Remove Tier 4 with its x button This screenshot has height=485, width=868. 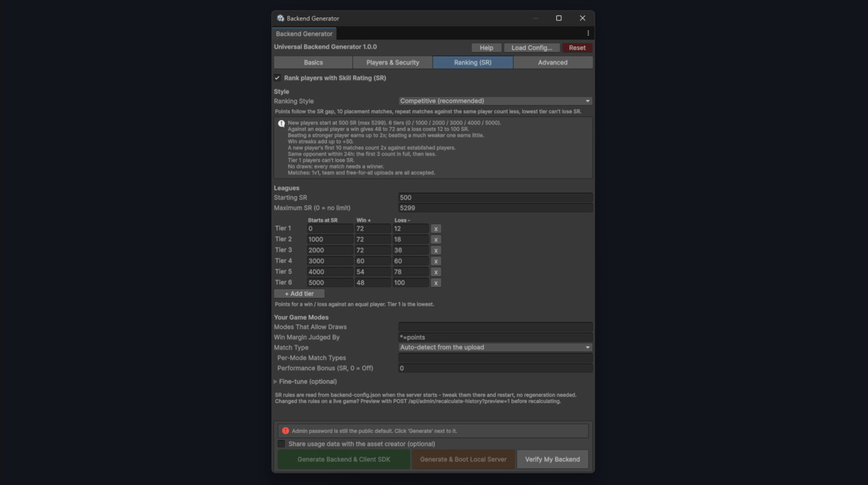436,261
